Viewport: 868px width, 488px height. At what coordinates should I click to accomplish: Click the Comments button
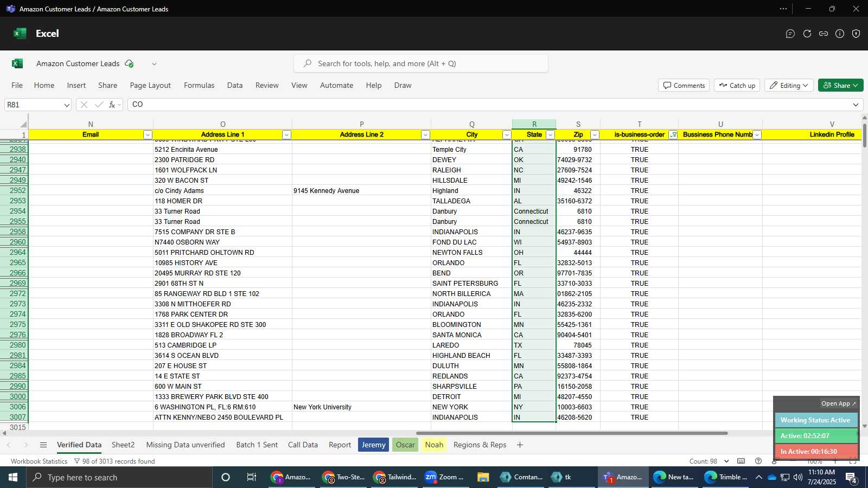coord(684,85)
